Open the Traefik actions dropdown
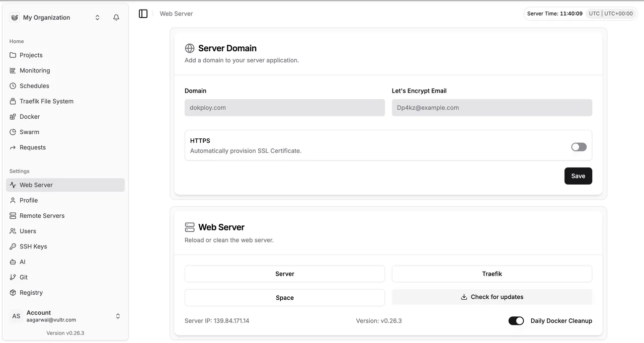Screen dimensions: 644x343 coord(492,274)
